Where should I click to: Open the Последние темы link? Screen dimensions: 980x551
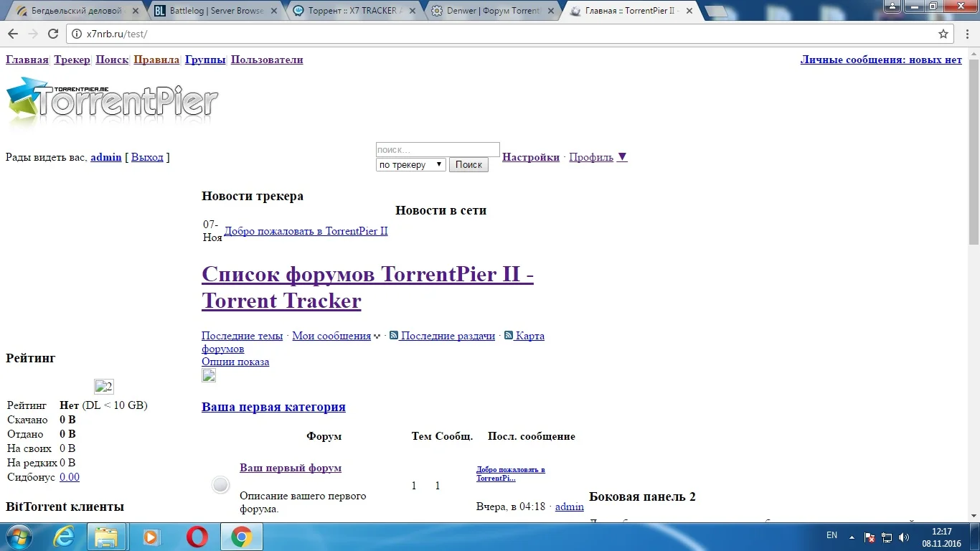click(x=242, y=336)
